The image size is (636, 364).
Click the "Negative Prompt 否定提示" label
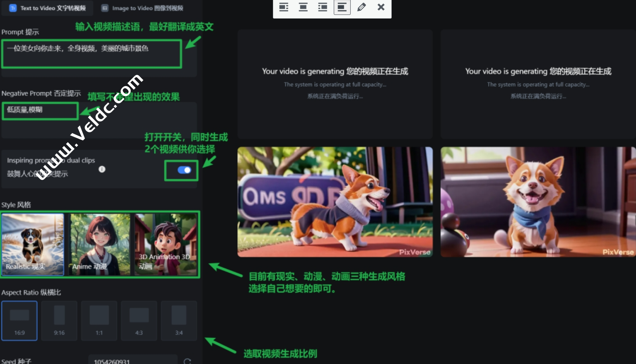(x=41, y=93)
